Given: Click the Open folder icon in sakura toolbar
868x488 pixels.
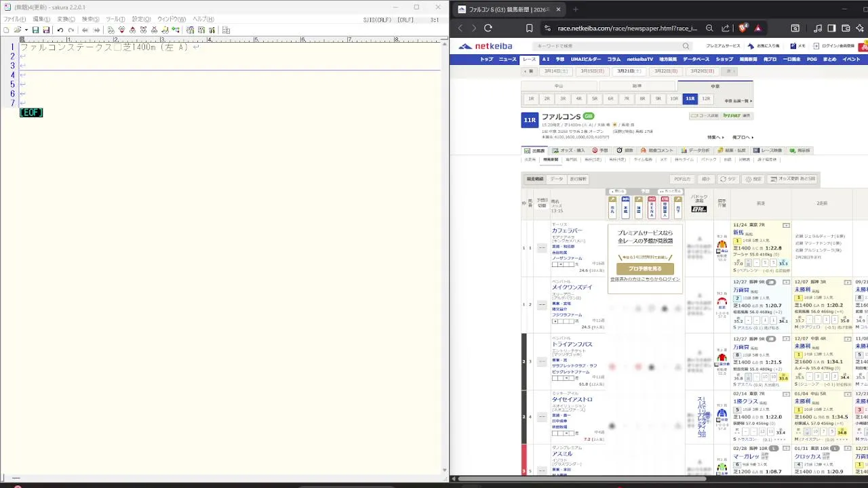Looking at the screenshot, I should pos(18,30).
